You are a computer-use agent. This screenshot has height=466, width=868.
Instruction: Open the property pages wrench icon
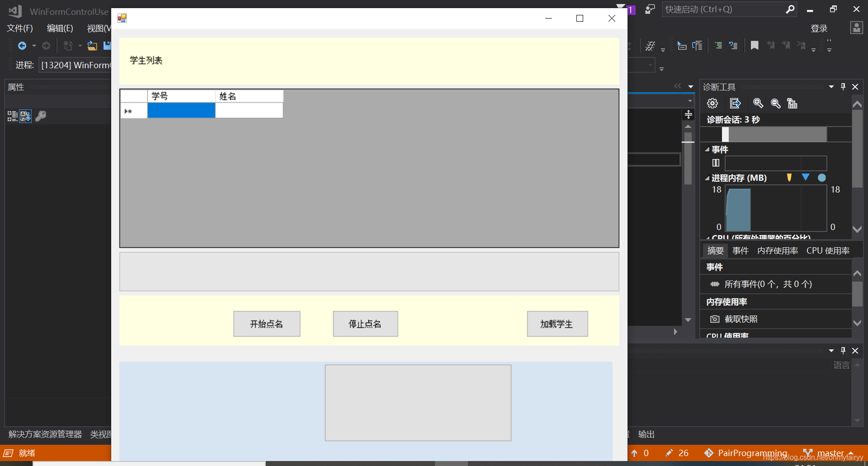41,116
